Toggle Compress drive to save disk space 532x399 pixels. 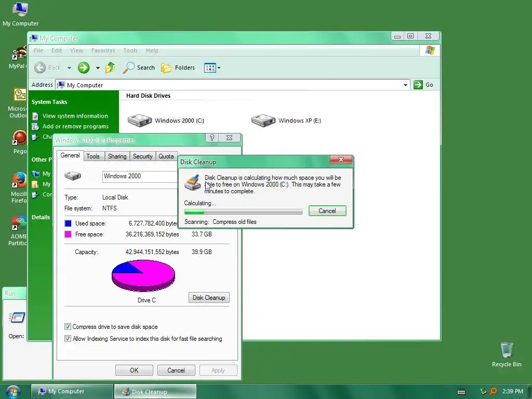(x=68, y=327)
